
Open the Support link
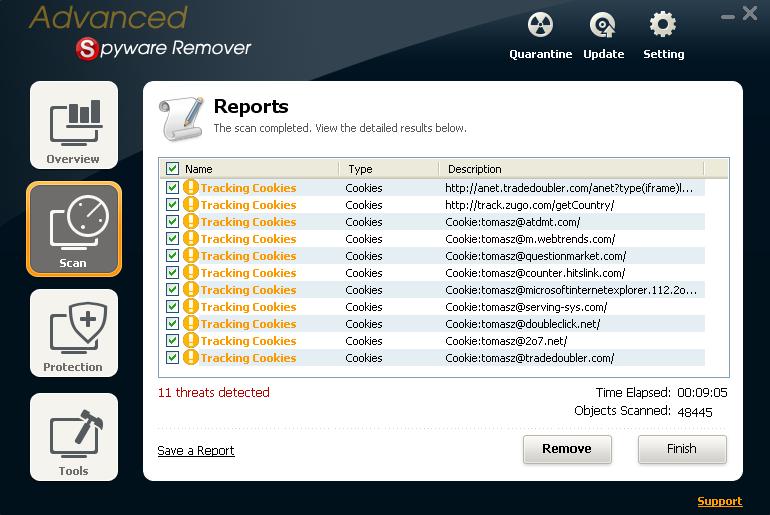coord(719,501)
